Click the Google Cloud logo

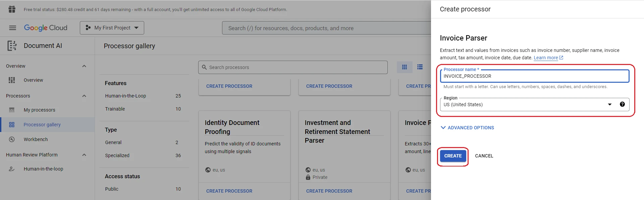click(x=46, y=28)
